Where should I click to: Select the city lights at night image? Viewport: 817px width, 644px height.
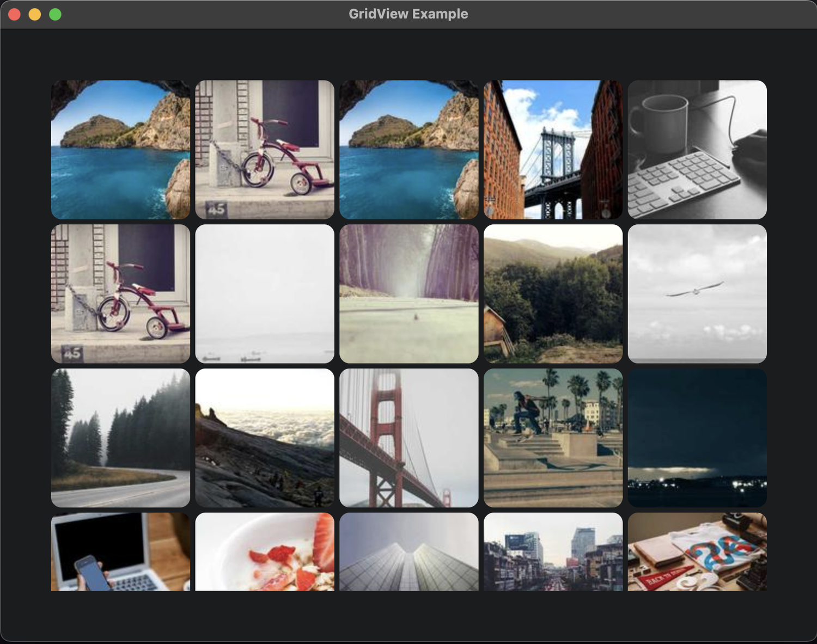[697, 437]
